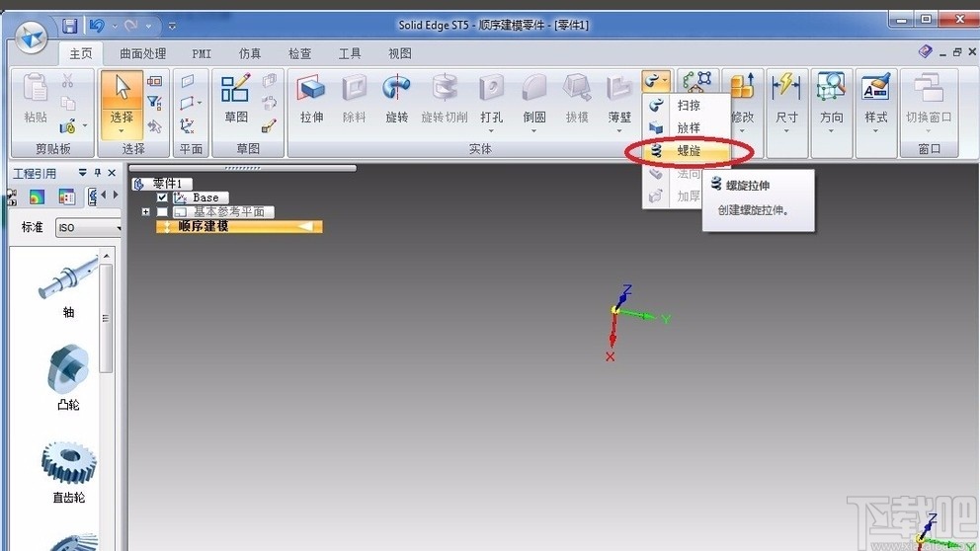The height and width of the screenshot is (551, 980).
Task: Open the 选择 button dropdown arrow
Action: (x=122, y=130)
